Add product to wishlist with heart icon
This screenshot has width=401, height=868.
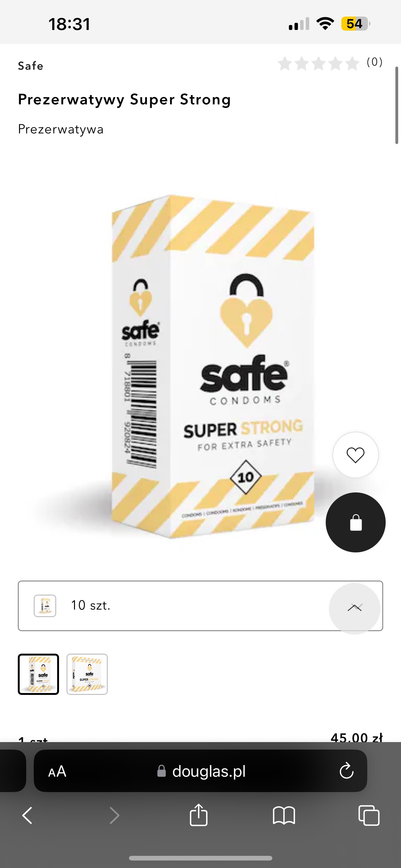click(355, 455)
